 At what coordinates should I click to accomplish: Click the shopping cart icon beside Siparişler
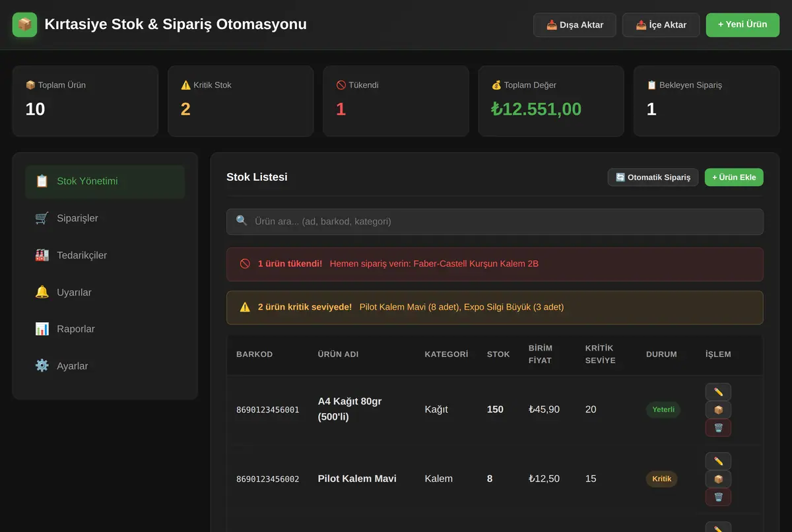(42, 218)
